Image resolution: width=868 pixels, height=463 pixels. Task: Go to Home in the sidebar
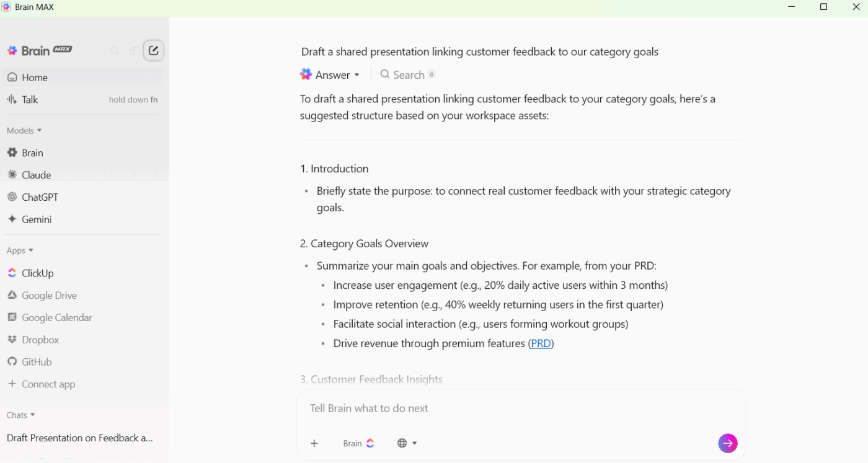[34, 77]
